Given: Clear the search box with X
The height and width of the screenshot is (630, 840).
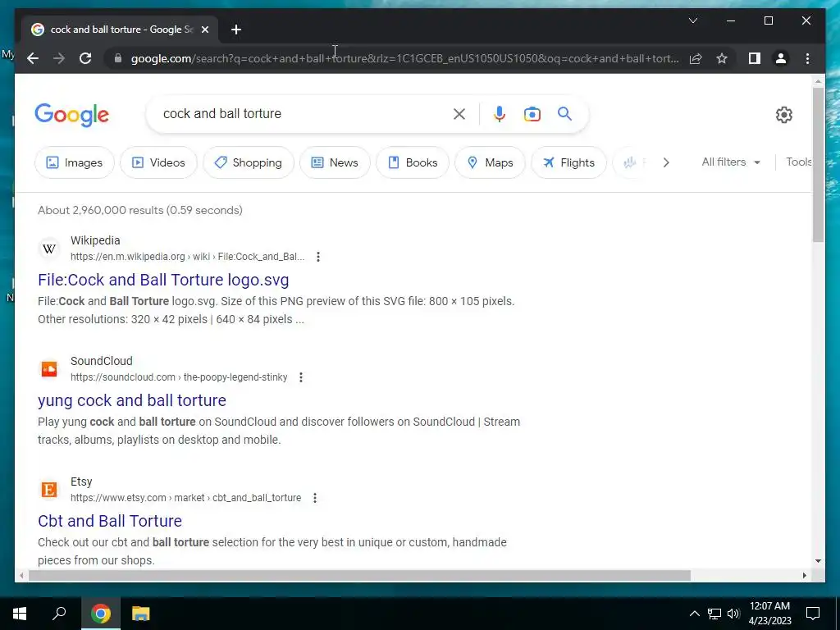Looking at the screenshot, I should (x=459, y=114).
